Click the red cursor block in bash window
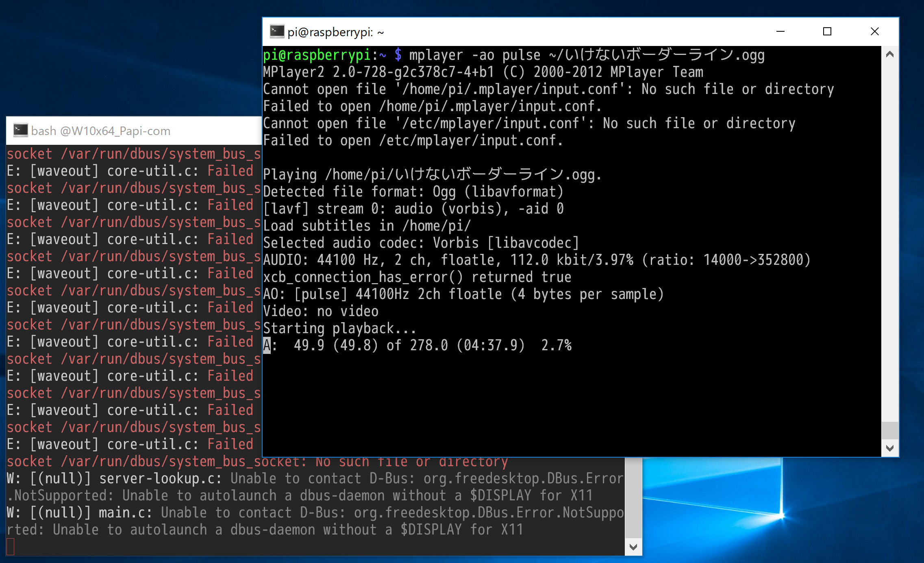The height and width of the screenshot is (563, 924). coord(11,546)
